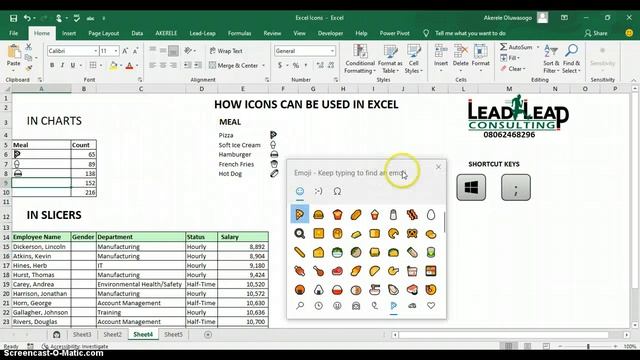Viewport: 640px width, 360px height.
Task: Open Format as Table gallery
Action: 390,60
